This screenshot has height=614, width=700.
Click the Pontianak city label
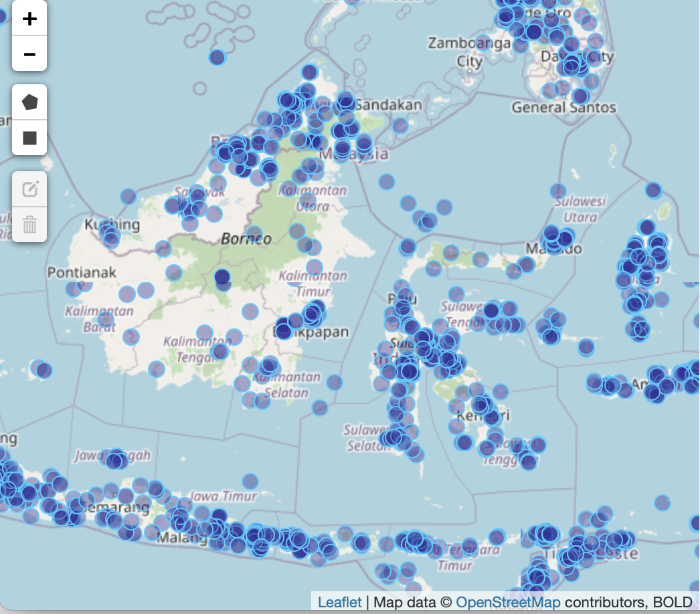[82, 272]
